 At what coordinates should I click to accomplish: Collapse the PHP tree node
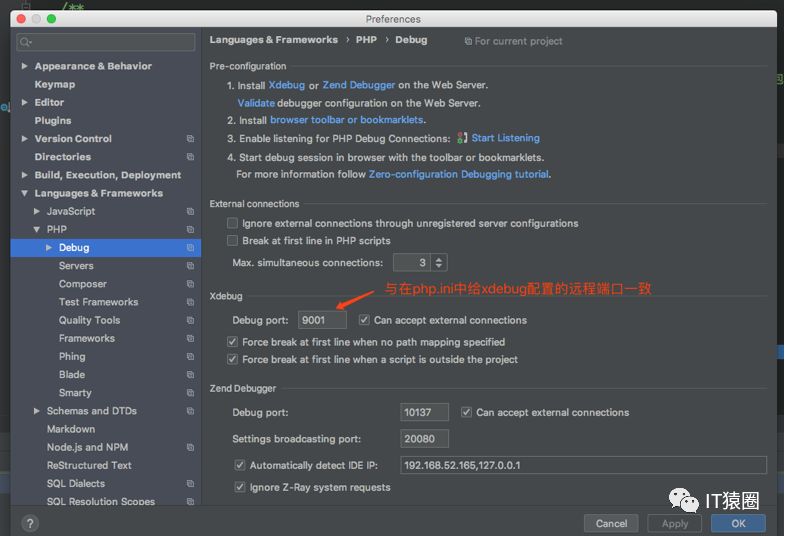[37, 230]
